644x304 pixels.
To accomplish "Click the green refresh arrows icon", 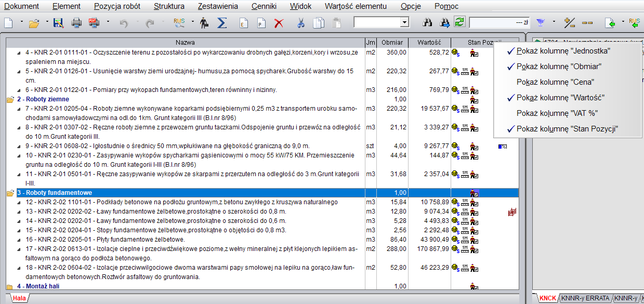I will (459, 22).
